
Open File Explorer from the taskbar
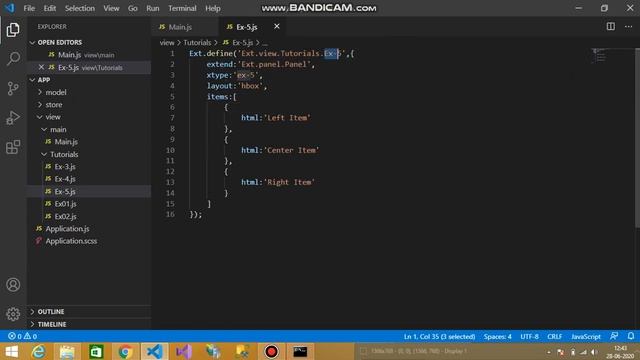click(67, 351)
